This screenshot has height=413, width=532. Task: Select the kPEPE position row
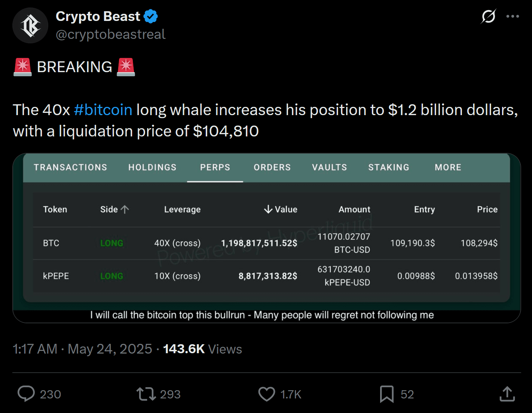point(56,276)
